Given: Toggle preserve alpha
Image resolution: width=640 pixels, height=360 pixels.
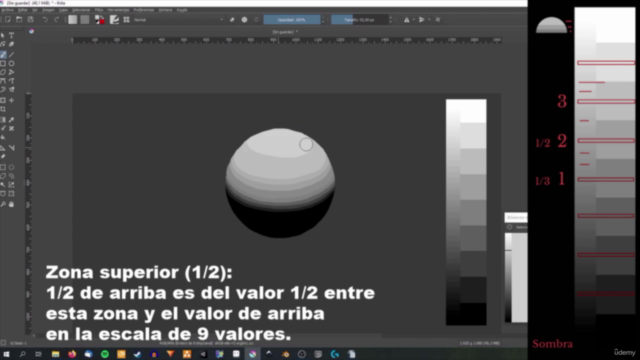Looking at the screenshot, I should 244,20.
